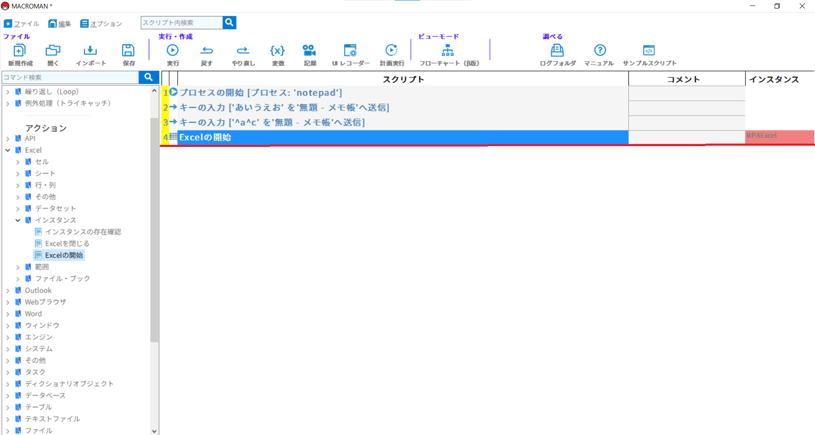This screenshot has width=815, height=435.
Task: Click the コメント column header
Action: tap(687, 79)
